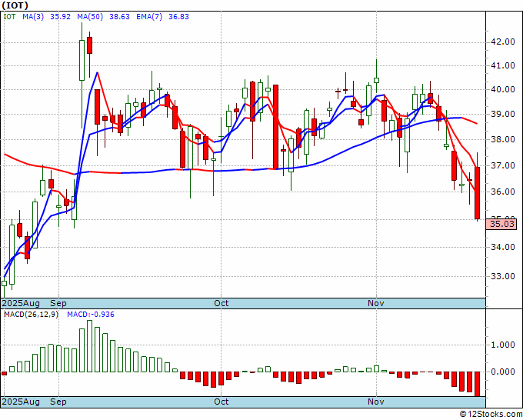Click the 2025Aug label on price chart axis

tap(21, 303)
